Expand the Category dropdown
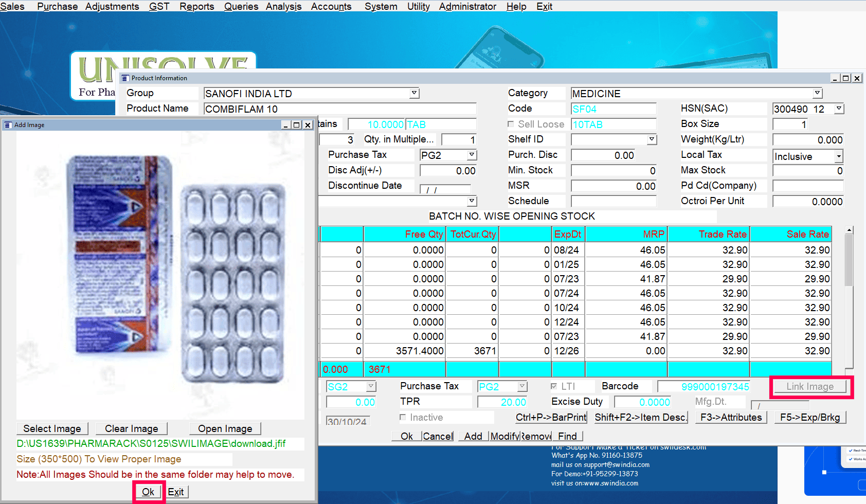Image resolution: width=866 pixels, height=504 pixels. tap(818, 93)
